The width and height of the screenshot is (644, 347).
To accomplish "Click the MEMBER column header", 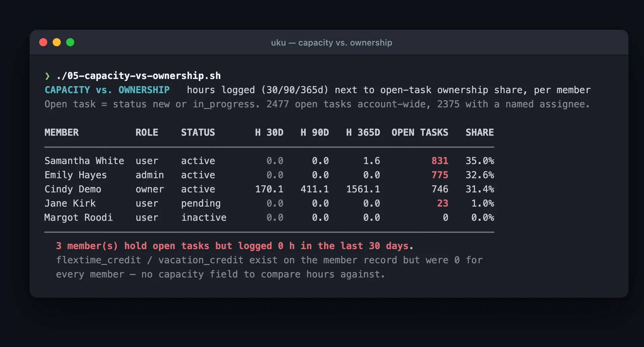I will pyautogui.click(x=61, y=132).
